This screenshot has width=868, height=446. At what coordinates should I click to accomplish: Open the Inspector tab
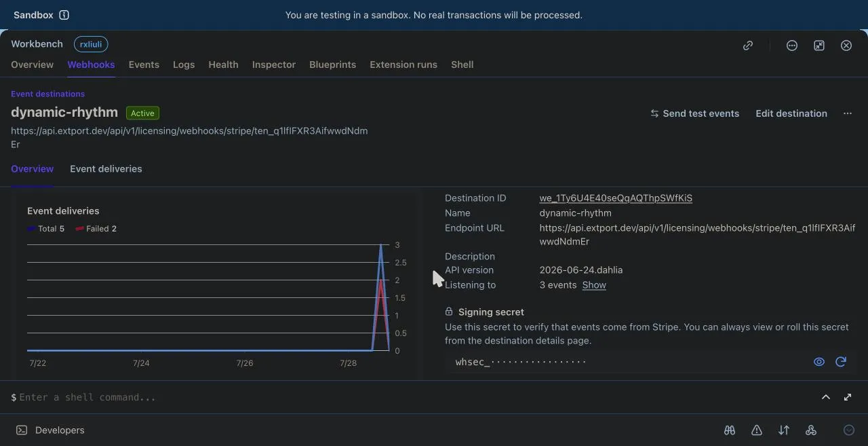(274, 64)
